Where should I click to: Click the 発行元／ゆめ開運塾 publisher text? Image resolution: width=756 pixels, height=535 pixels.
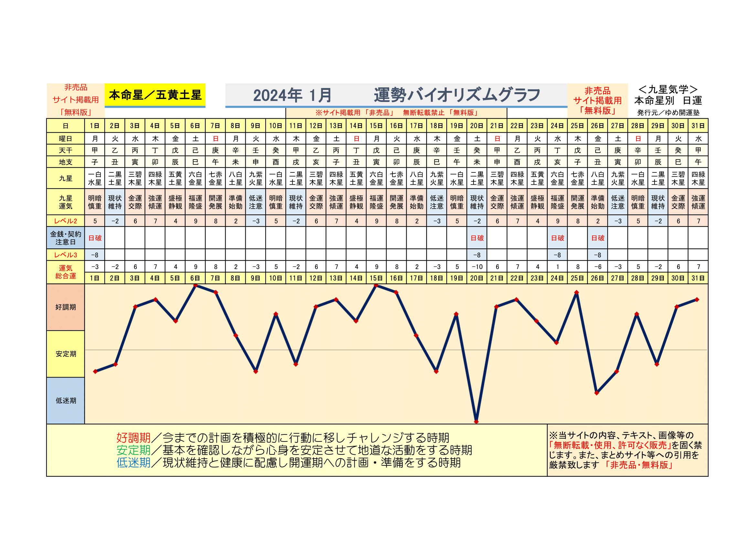point(668,113)
